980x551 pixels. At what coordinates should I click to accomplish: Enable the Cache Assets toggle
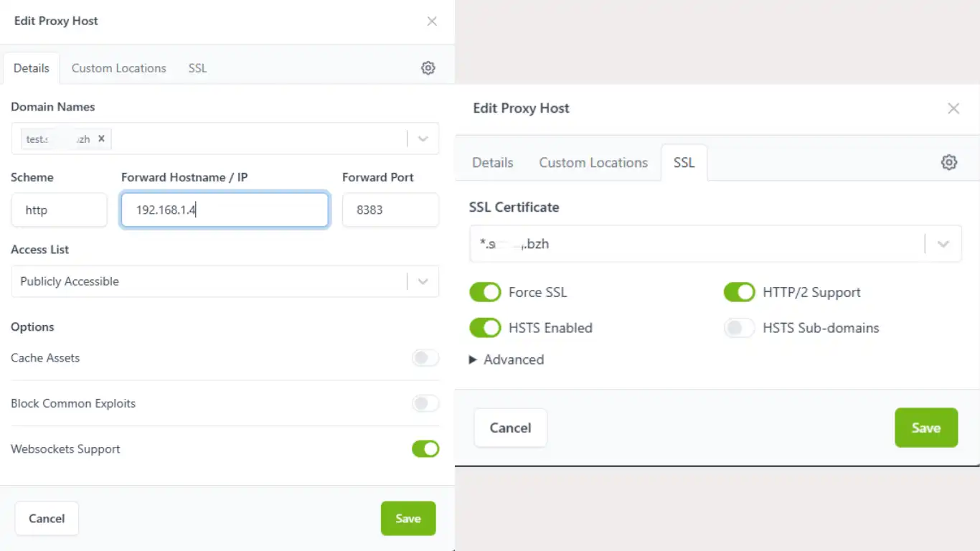tap(425, 358)
